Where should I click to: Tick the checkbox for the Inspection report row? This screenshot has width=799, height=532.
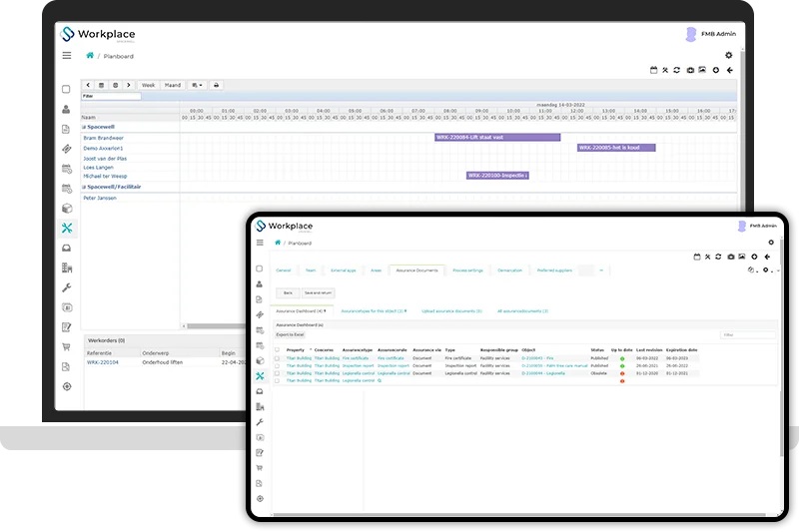click(278, 365)
